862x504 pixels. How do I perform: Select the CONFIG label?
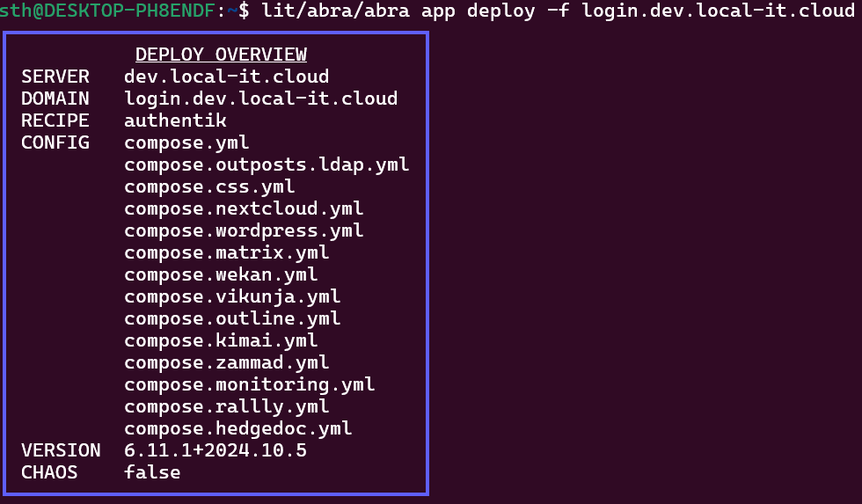pos(55,142)
